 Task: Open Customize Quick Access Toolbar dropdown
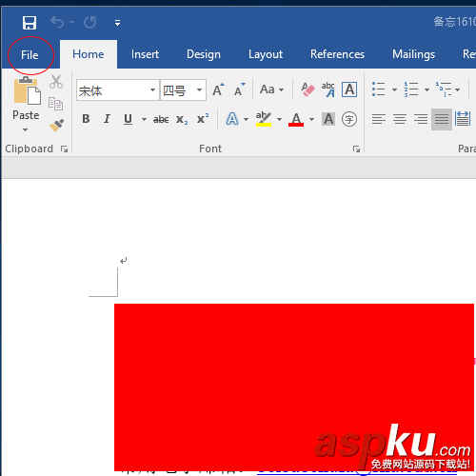click(x=117, y=23)
